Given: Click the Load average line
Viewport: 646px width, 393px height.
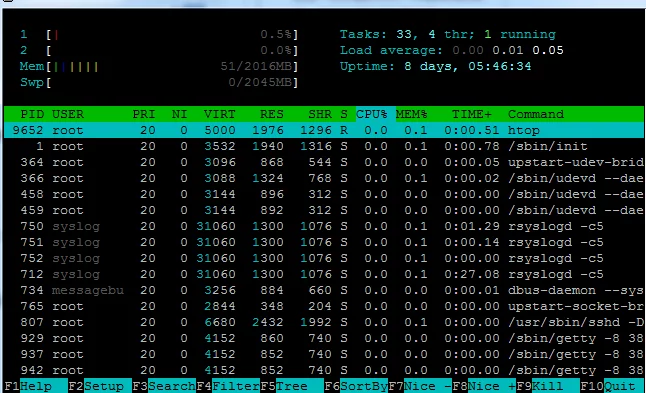Looking at the screenshot, I should (x=452, y=50).
